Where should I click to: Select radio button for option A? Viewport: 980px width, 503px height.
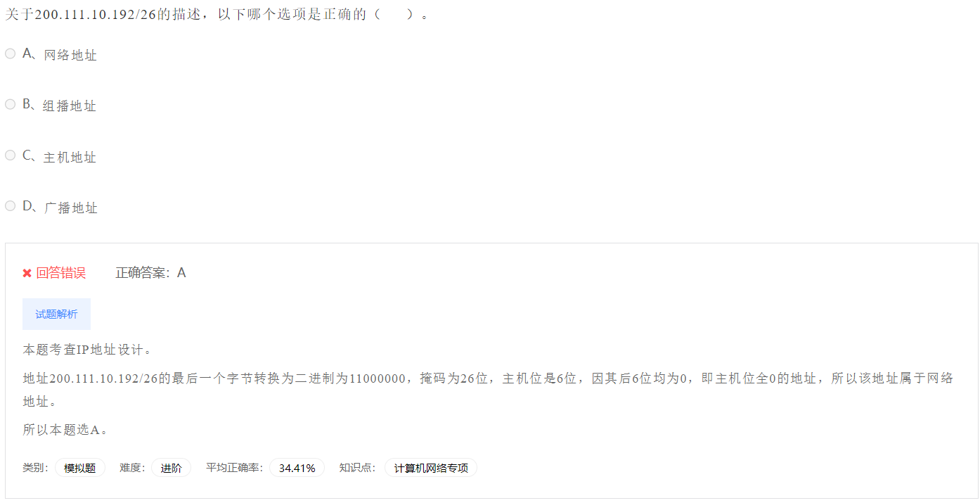tap(10, 53)
